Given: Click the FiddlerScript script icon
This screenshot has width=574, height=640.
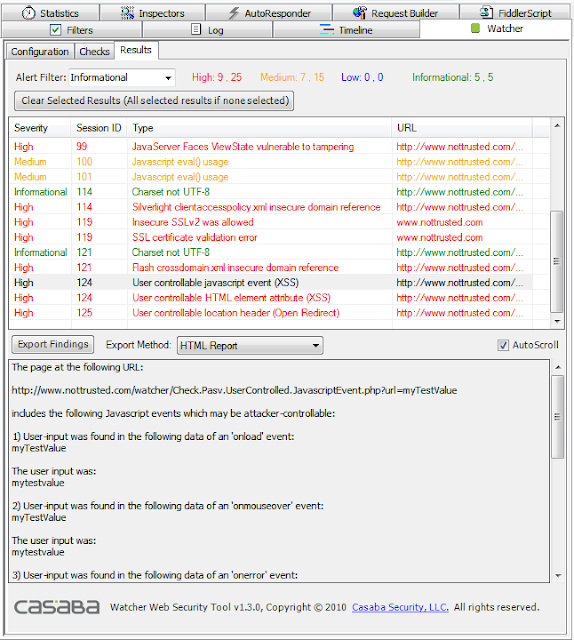Looking at the screenshot, I should pos(486,13).
